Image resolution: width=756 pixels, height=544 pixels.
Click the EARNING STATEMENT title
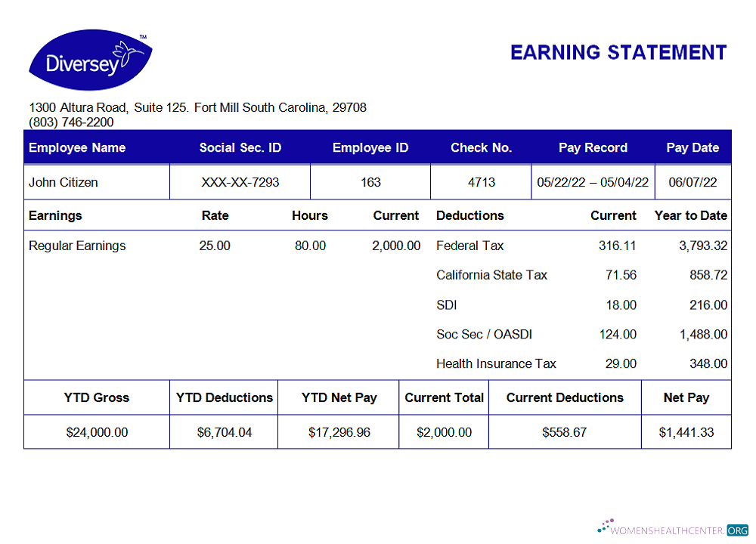coord(618,53)
